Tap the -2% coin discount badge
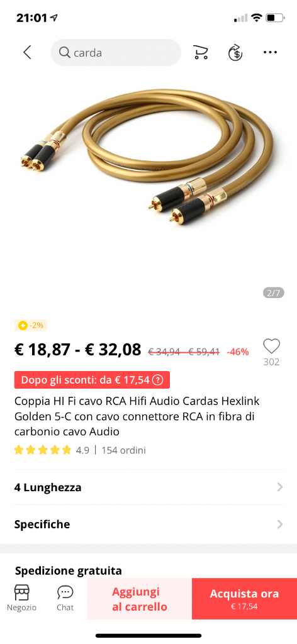This screenshot has width=297, height=644. point(31,325)
